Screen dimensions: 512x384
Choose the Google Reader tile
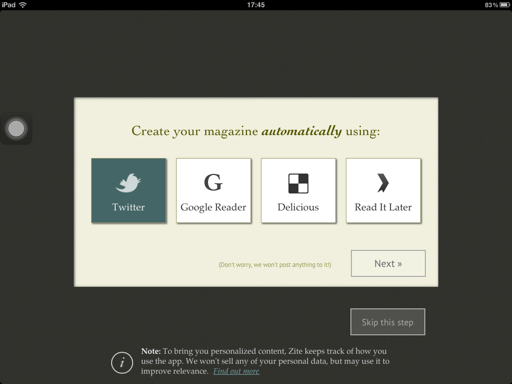tap(214, 190)
